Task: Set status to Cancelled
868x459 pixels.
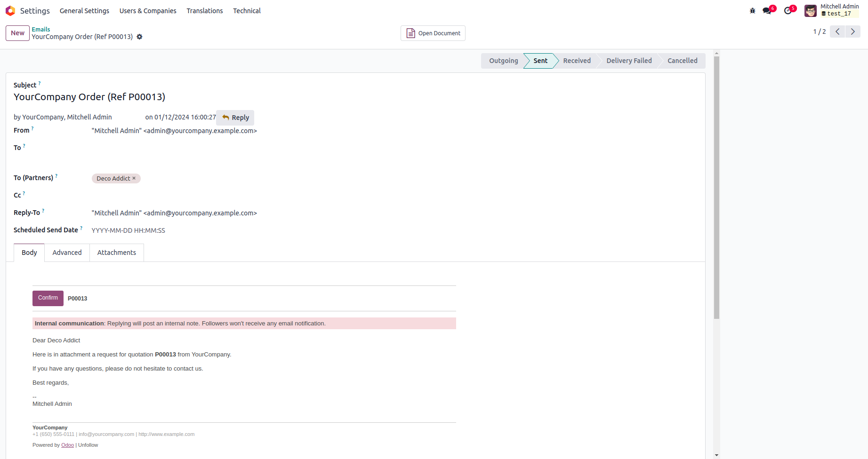Action: [682, 61]
